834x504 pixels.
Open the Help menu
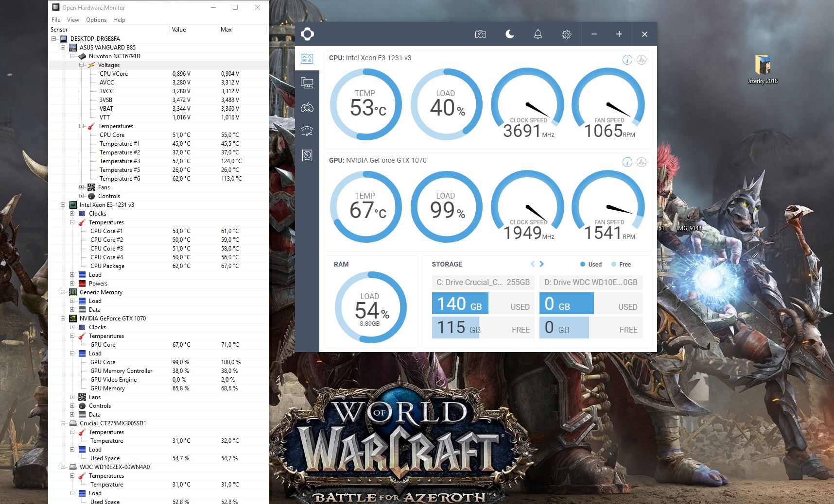pos(119,20)
